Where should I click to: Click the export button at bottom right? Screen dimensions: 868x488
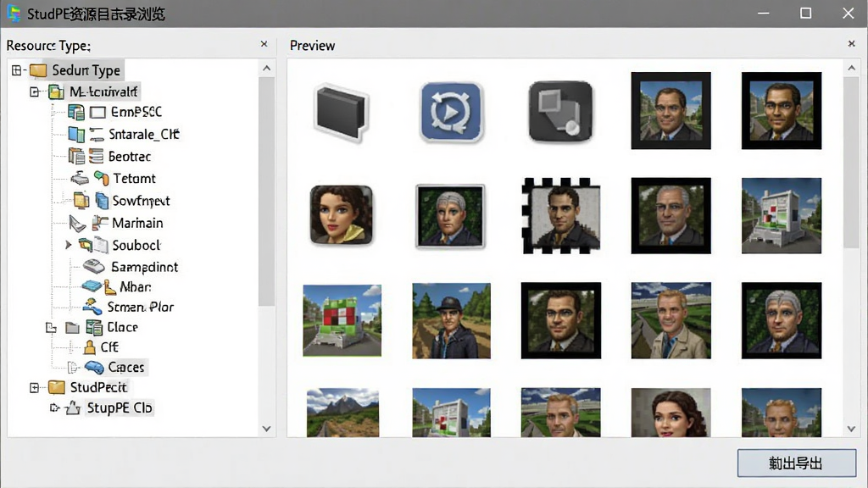(797, 463)
